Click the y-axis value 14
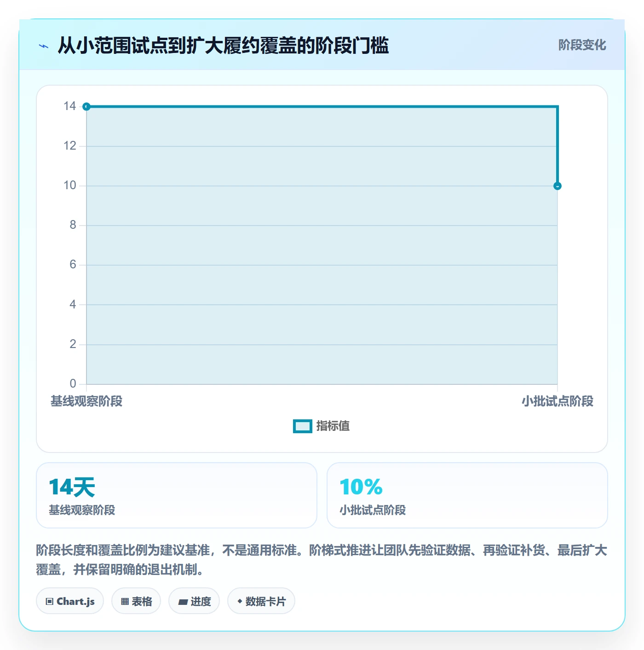The image size is (644, 650). [x=70, y=106]
